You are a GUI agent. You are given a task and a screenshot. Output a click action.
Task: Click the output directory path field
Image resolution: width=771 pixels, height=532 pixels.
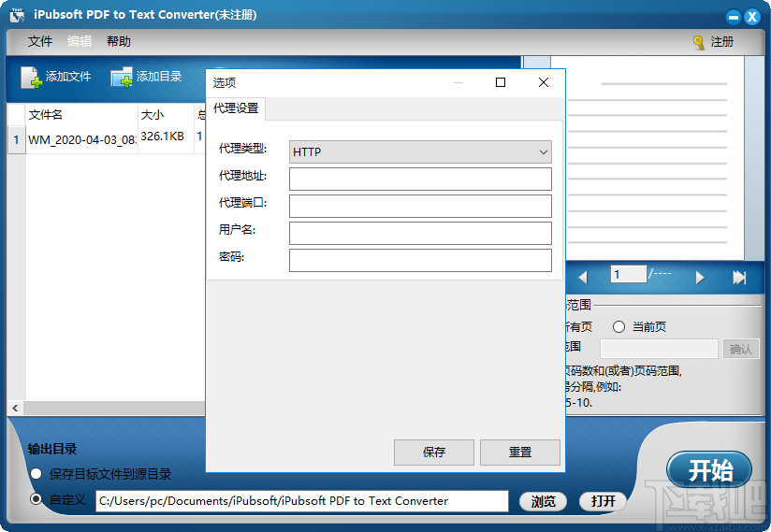pos(302,501)
